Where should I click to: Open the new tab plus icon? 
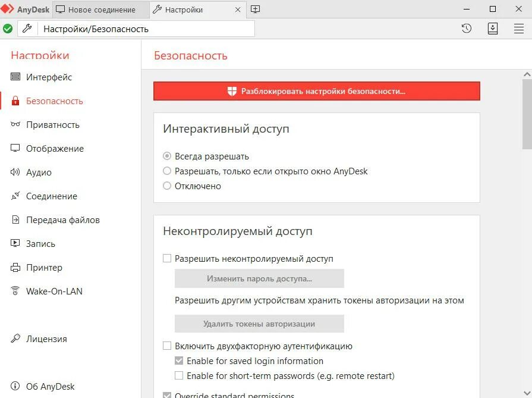coord(255,9)
